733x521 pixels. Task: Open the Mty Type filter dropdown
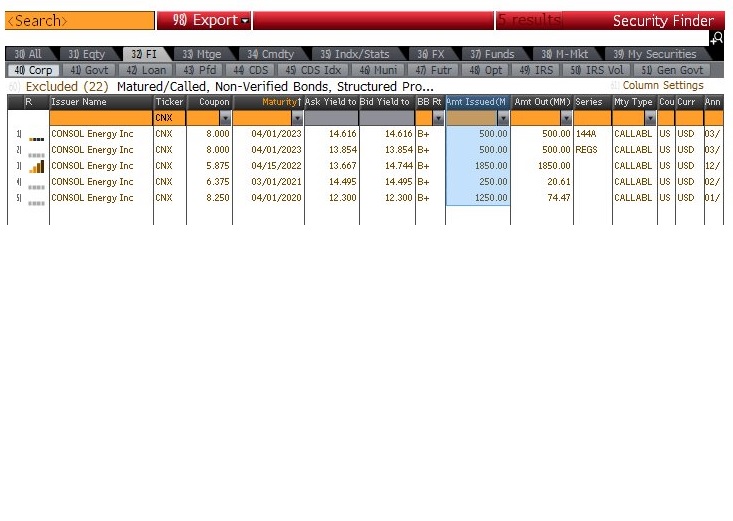(x=649, y=118)
